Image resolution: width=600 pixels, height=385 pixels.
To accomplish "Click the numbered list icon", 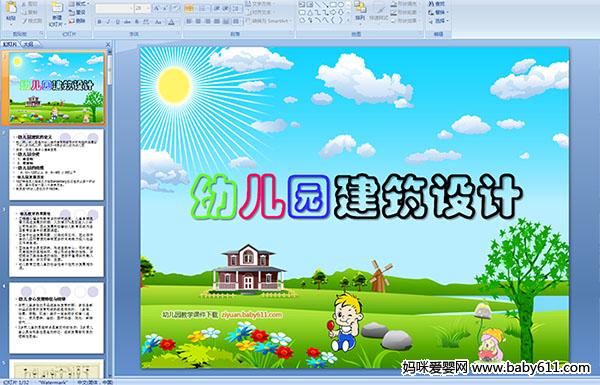I will [202, 8].
